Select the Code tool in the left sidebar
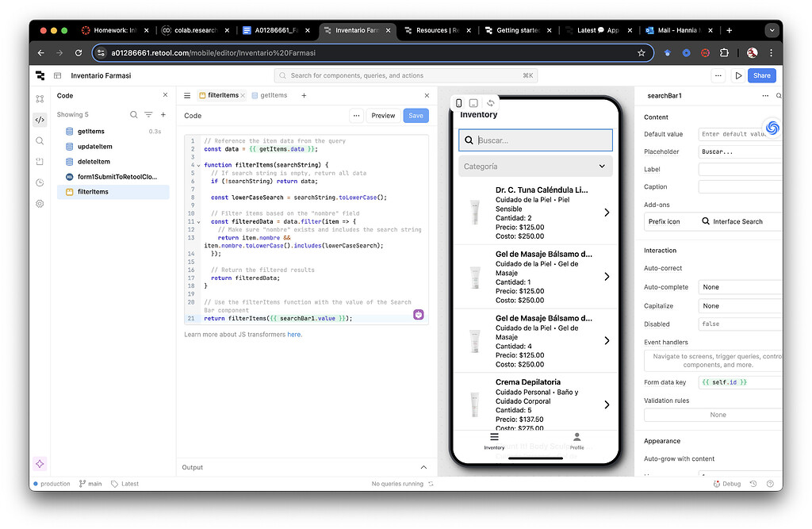The width and height of the screenshot is (812, 529). coord(40,120)
